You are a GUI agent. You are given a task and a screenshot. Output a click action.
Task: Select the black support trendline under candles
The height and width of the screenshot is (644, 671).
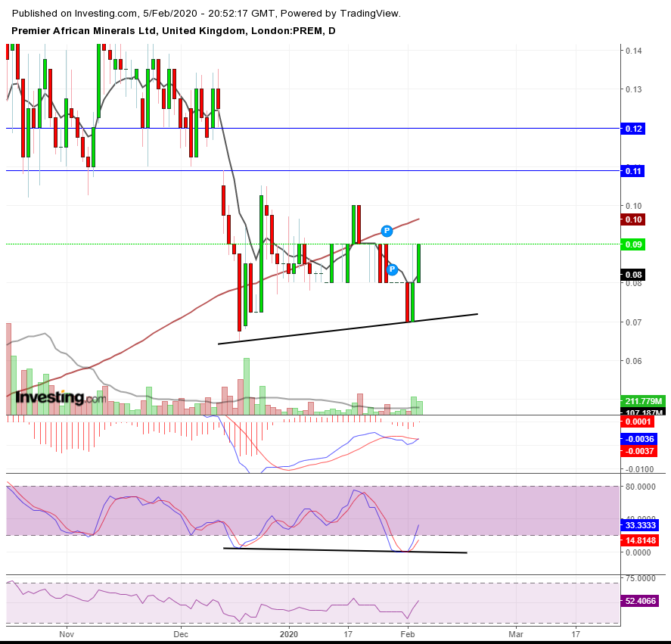347,329
